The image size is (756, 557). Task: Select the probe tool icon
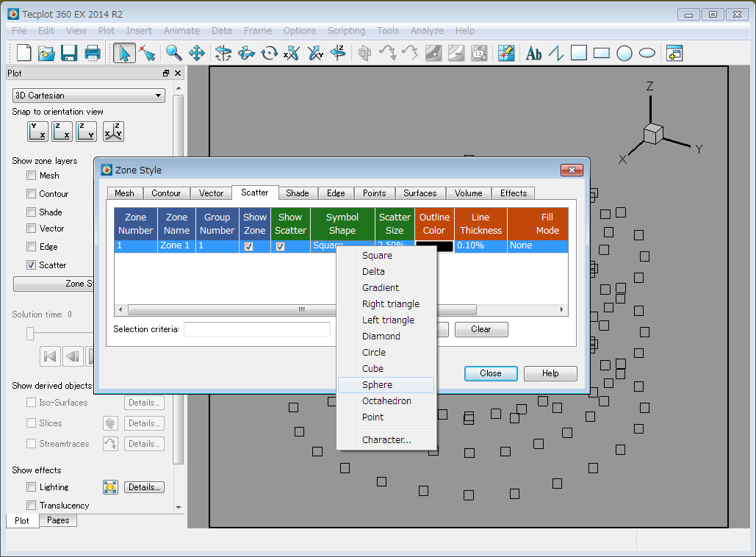click(x=506, y=53)
